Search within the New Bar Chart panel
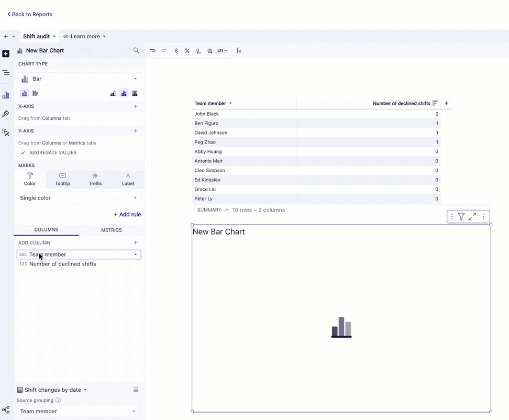Viewport: 509px width, 420px height. point(136,50)
